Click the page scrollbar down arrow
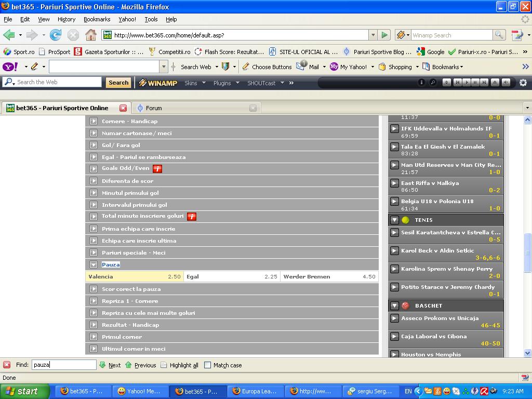The image size is (532, 399). click(528, 353)
